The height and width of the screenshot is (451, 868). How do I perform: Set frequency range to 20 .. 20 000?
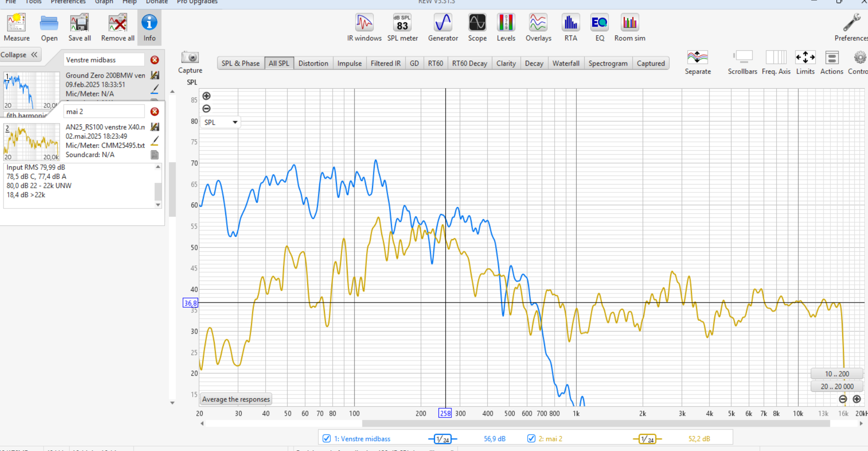tap(837, 386)
